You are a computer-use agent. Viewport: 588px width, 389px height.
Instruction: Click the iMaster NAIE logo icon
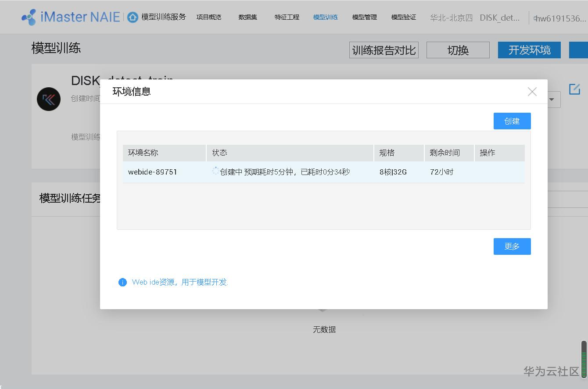pos(29,17)
